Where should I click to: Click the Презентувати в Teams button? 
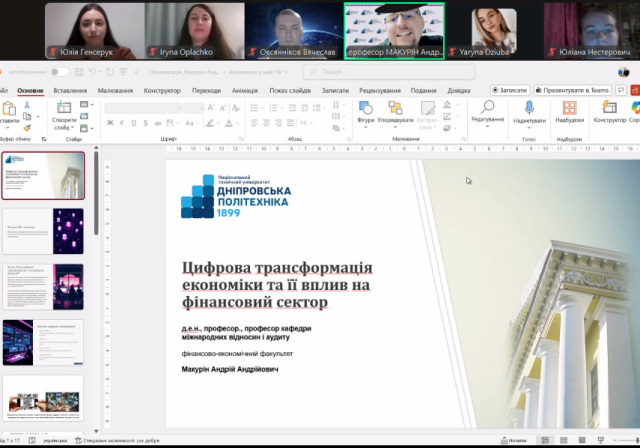pyautogui.click(x=572, y=90)
